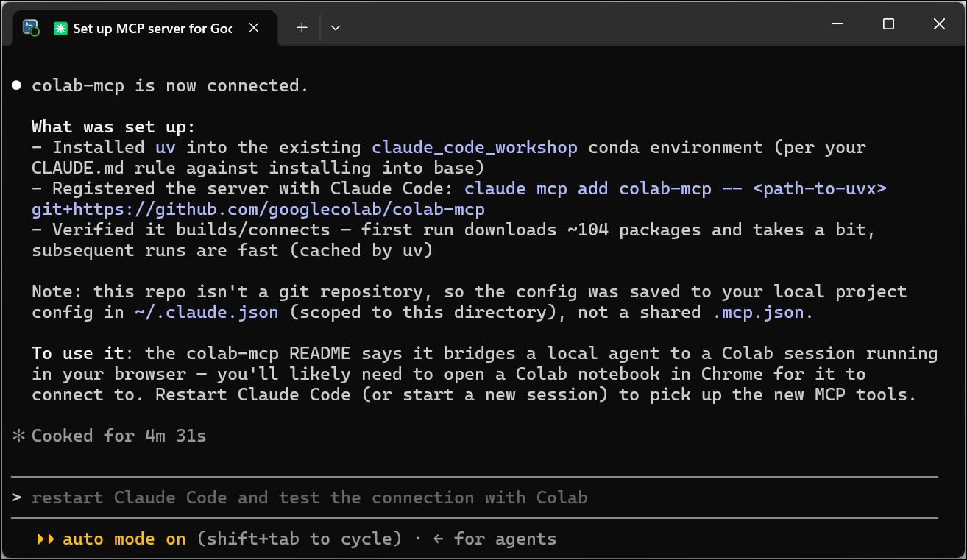Viewport: 967px width, 560px height.
Task: Close the terminal window
Action: [939, 24]
